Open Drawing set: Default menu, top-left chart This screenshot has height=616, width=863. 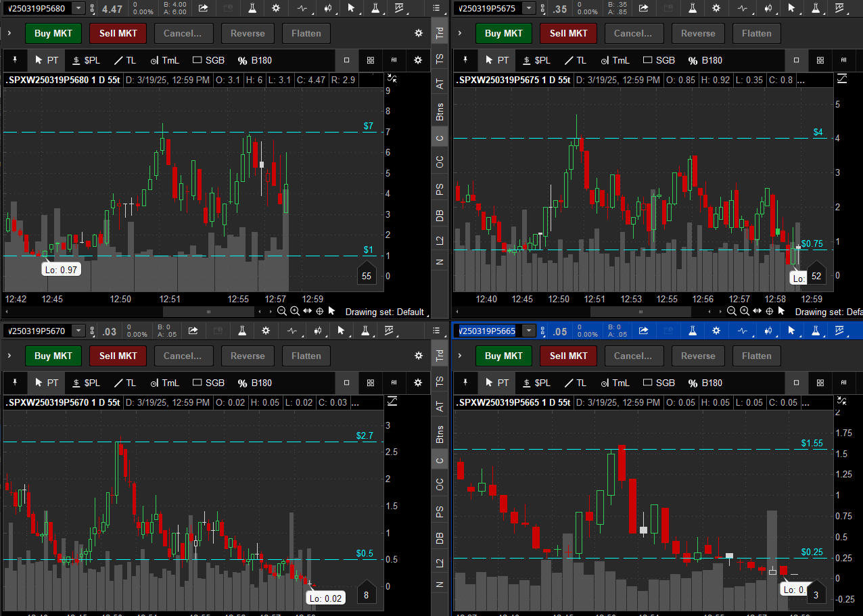click(384, 312)
